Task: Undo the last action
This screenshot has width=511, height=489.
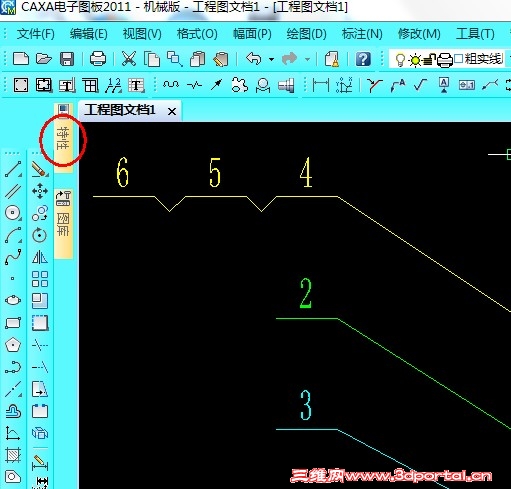Action: point(254,59)
